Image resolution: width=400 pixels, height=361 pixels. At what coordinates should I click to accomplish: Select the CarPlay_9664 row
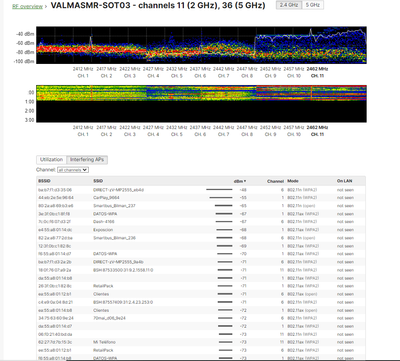(201, 198)
